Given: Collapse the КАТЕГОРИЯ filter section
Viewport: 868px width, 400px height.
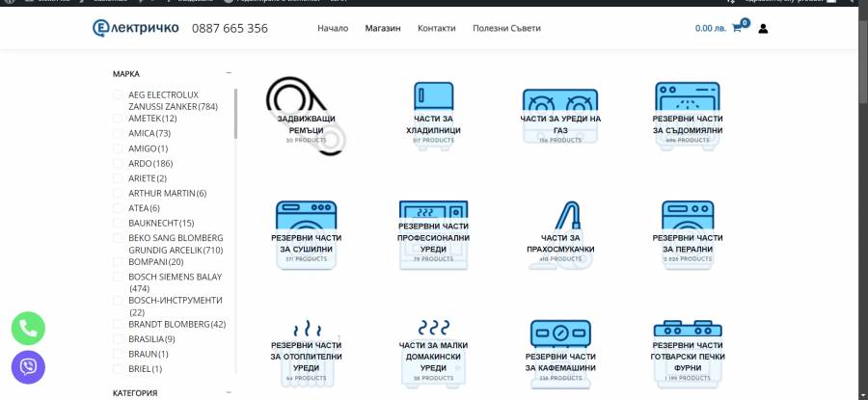Looking at the screenshot, I should [229, 392].
